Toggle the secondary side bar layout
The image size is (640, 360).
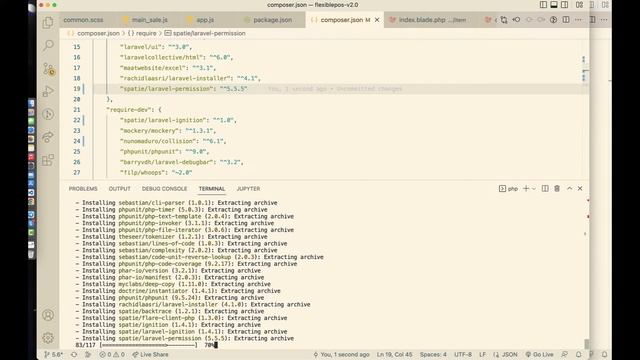[564, 5]
